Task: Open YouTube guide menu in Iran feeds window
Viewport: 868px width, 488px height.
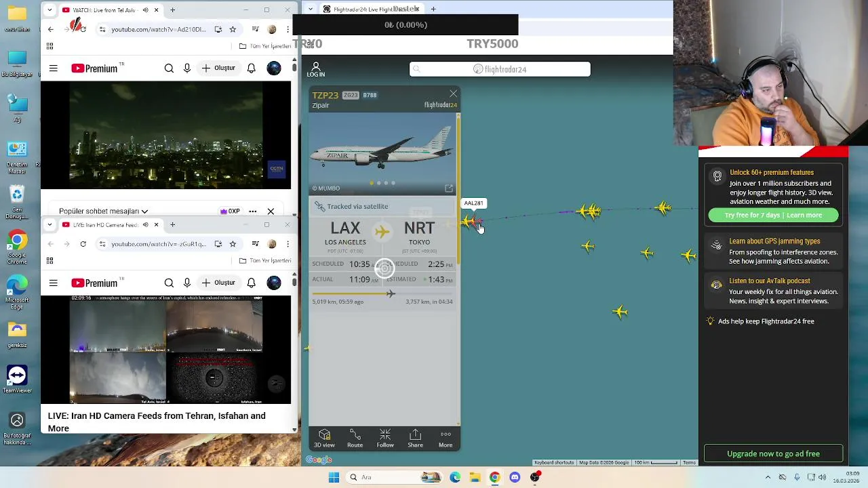Action: click(54, 283)
